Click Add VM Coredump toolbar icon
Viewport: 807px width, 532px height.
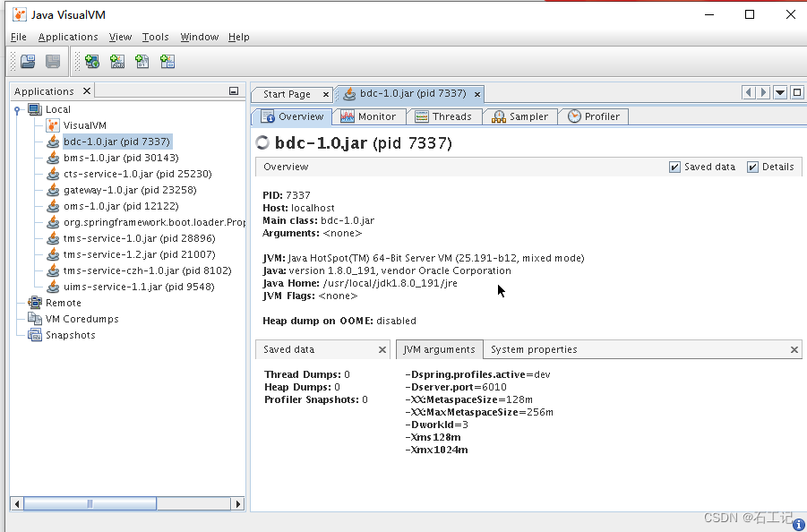142,62
